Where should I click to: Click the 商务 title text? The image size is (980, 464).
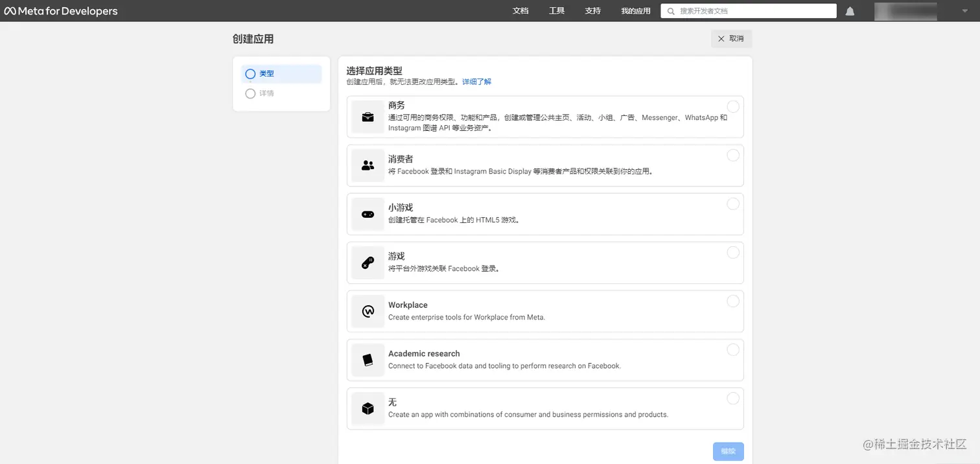(397, 105)
